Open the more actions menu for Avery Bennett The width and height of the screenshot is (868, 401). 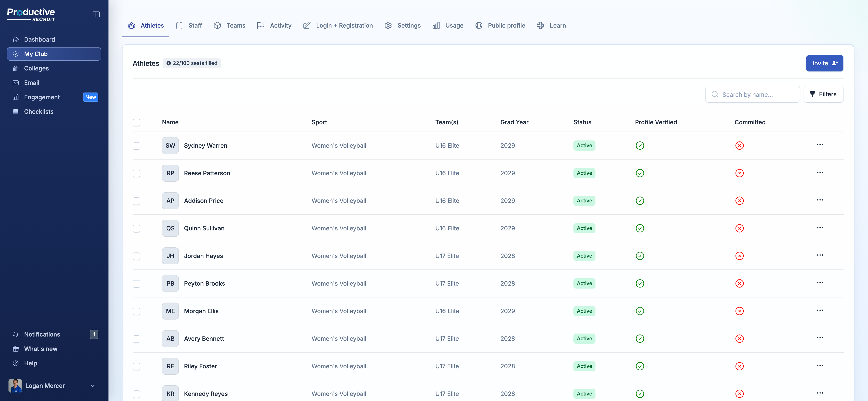pyautogui.click(x=820, y=338)
